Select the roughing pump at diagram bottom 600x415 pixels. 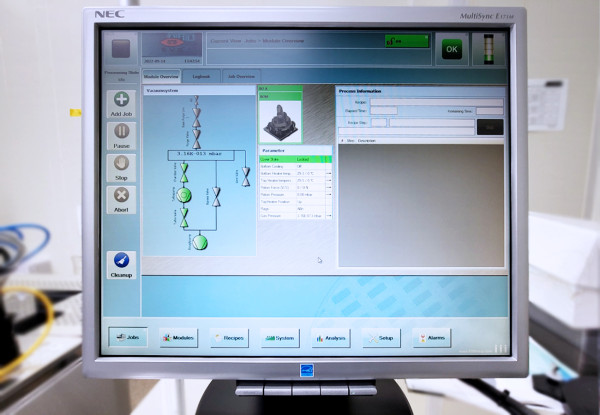198,241
